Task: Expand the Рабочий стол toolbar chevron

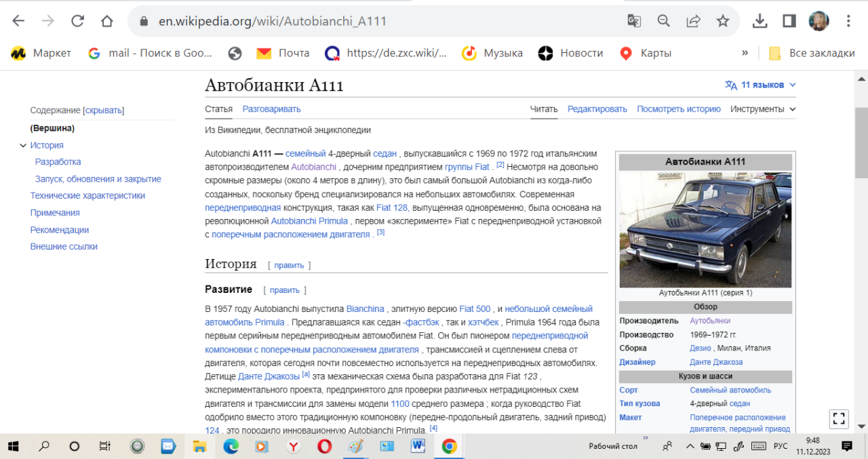Action: pyautogui.click(x=646, y=439)
